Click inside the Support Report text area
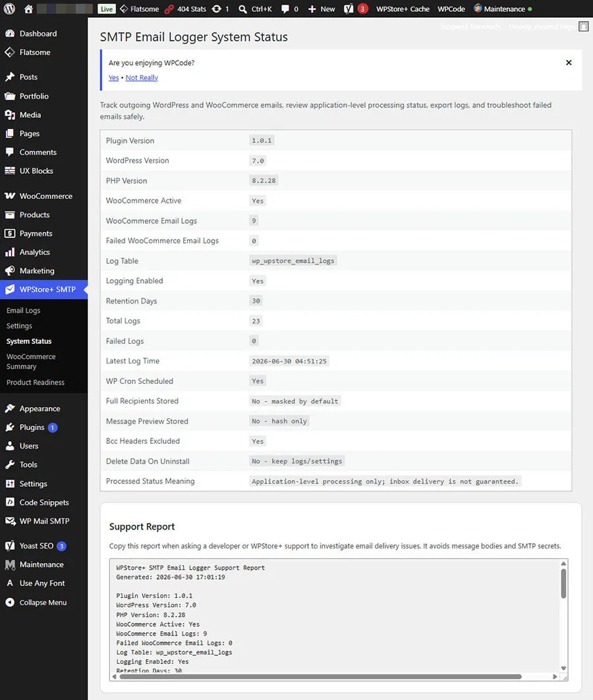Image resolution: width=593 pixels, height=700 pixels. point(335,616)
